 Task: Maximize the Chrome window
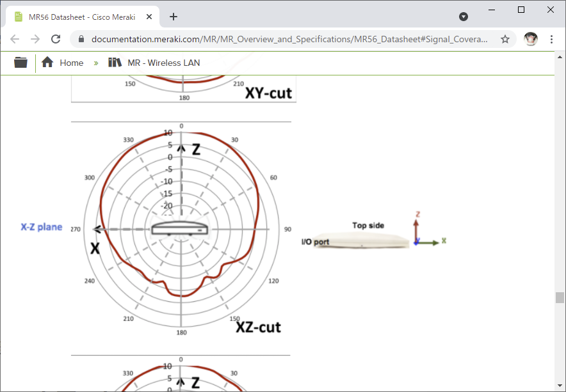pos(521,10)
